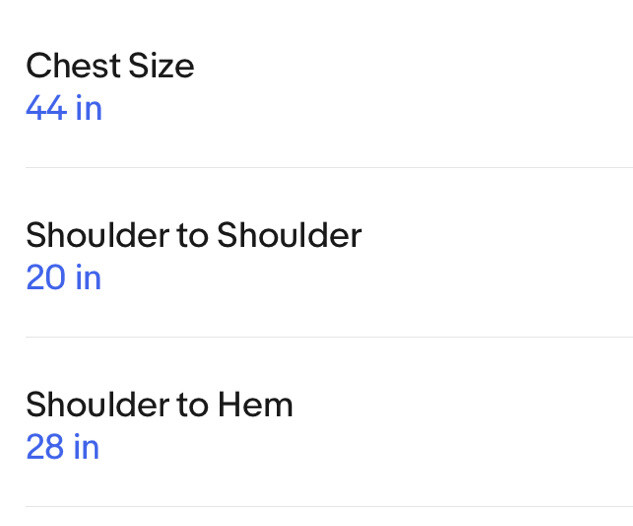Select the 20 in shoulder measurement link
The height and width of the screenshot is (526, 633).
tap(63, 277)
